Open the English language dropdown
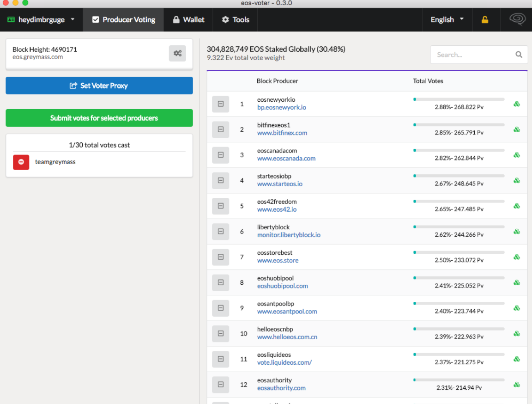This screenshot has width=532, height=404. click(x=447, y=20)
